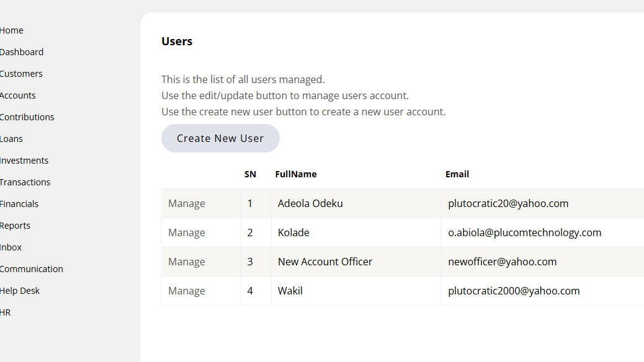Go to Dashboard in sidebar
Screen dimensions: 644x362
click(x=22, y=52)
